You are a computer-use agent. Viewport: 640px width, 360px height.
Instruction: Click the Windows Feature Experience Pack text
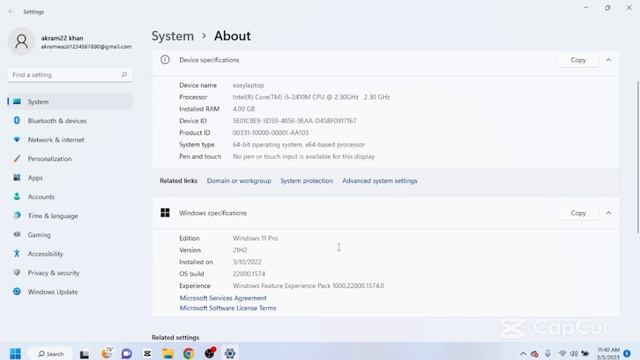[x=308, y=286]
